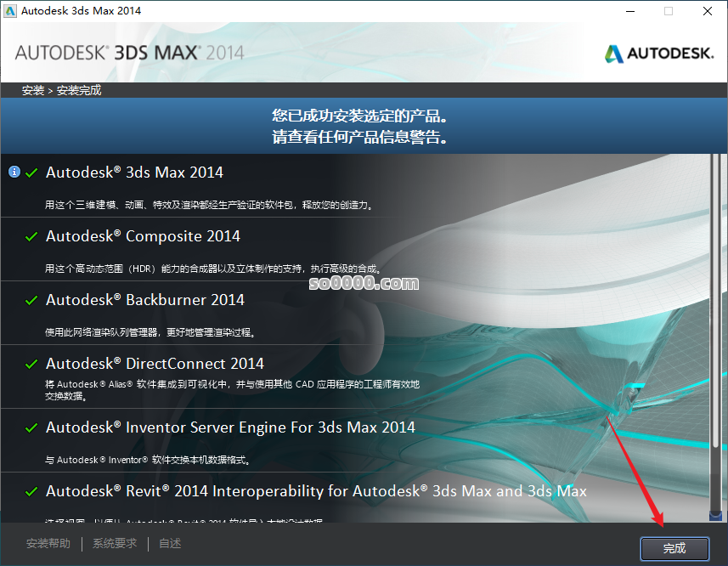Viewport: 728px width, 566px height.
Task: Click the checkmark beside Inventor Server Engine
Action: (31, 427)
